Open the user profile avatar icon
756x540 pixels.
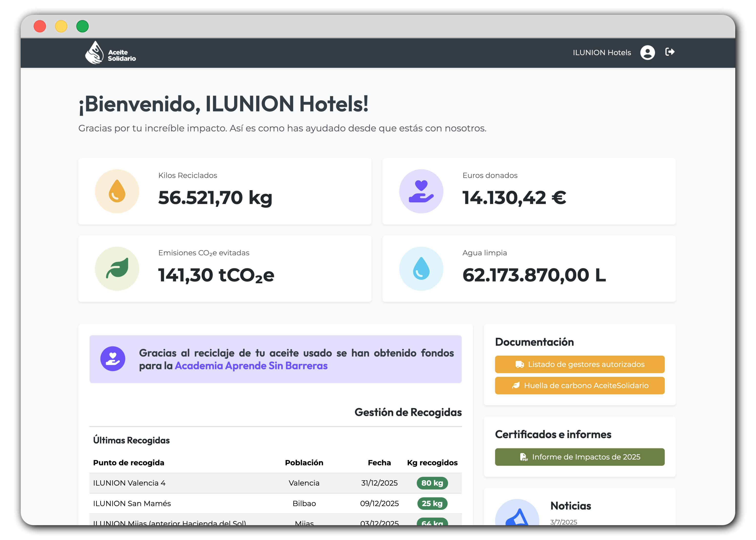pos(647,52)
